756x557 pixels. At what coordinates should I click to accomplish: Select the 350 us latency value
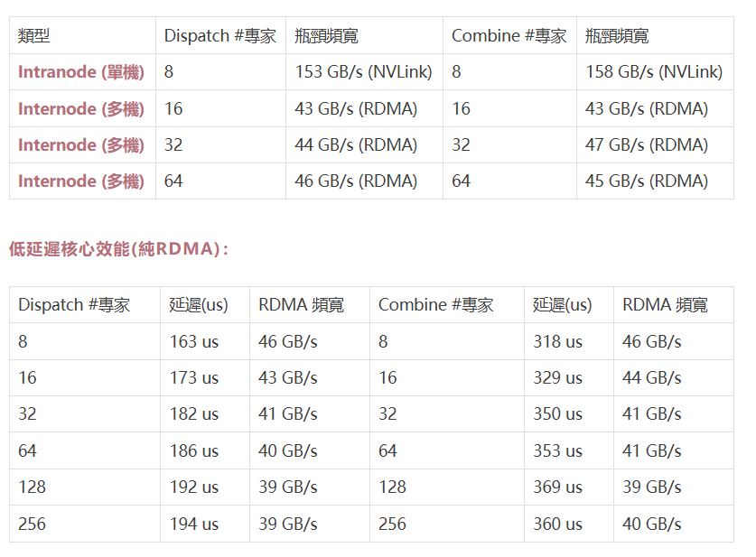pyautogui.click(x=557, y=414)
